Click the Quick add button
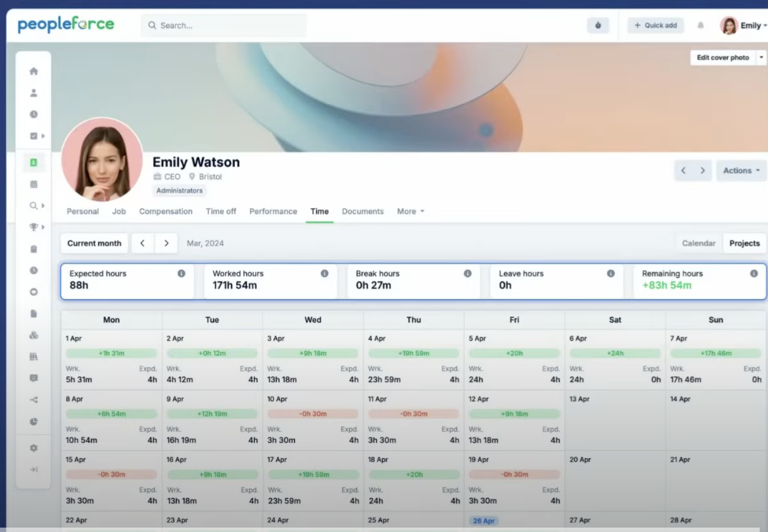 (x=655, y=25)
